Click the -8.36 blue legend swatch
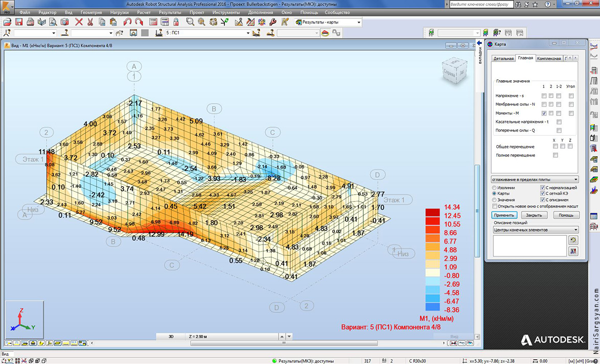Viewport: 600px width, 364px height. [433, 306]
